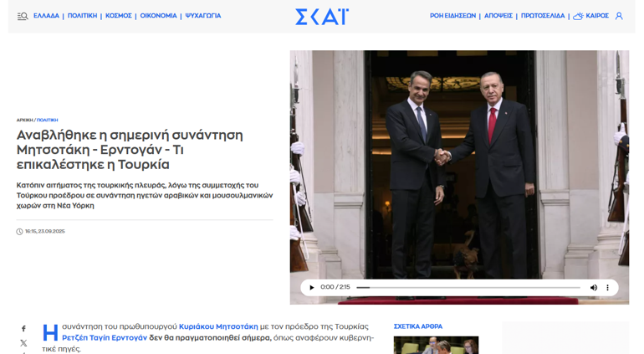The height and width of the screenshot is (354, 644).
Task: Navigate to ΟΙΚΟΝΟΜΙΑ section
Action: coord(159,16)
